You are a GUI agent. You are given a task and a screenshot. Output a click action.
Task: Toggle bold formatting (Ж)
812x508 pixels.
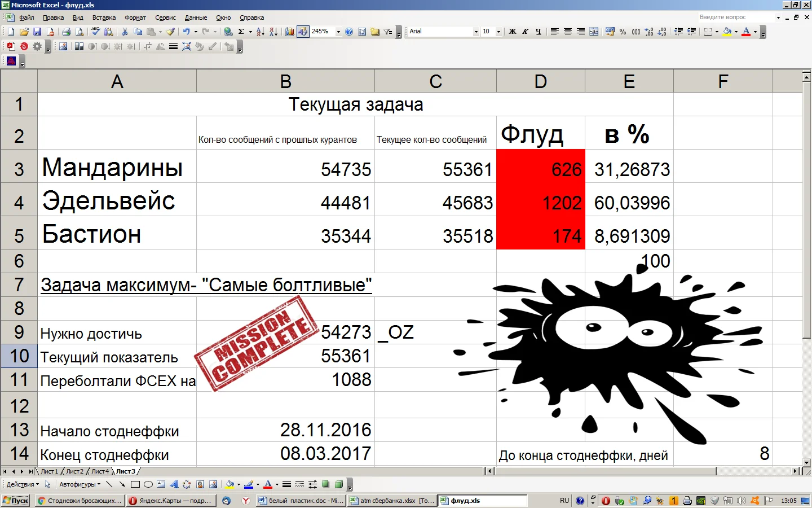(512, 32)
